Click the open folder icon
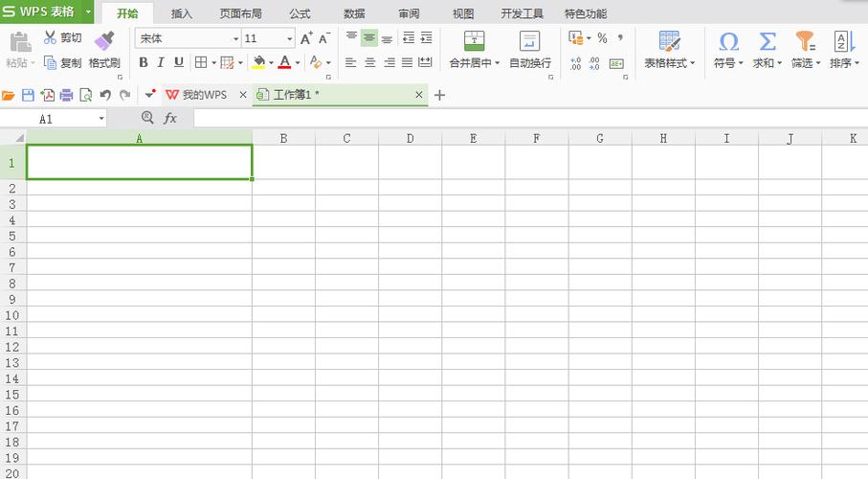Screen dimensions: 868x479 click(8, 96)
